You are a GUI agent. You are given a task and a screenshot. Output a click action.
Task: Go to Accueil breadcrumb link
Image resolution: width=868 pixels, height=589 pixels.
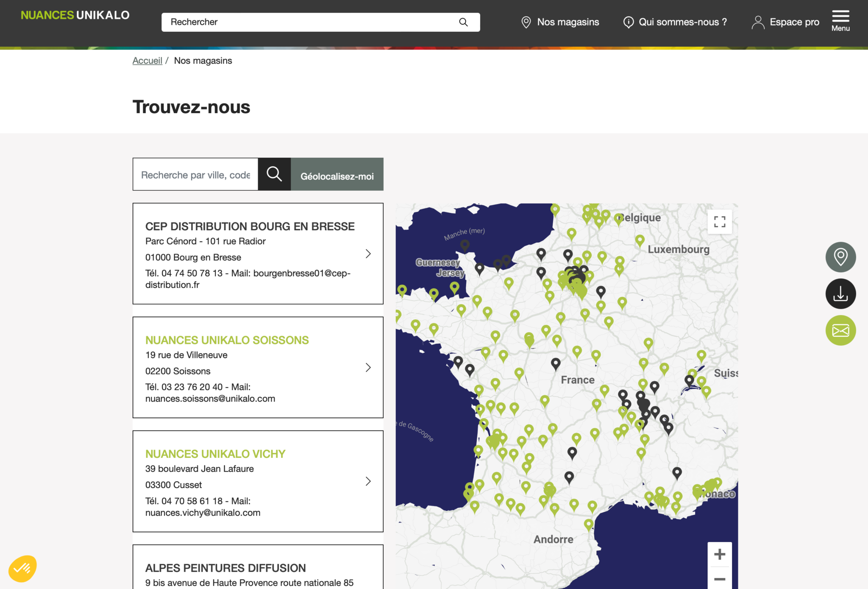[147, 61]
